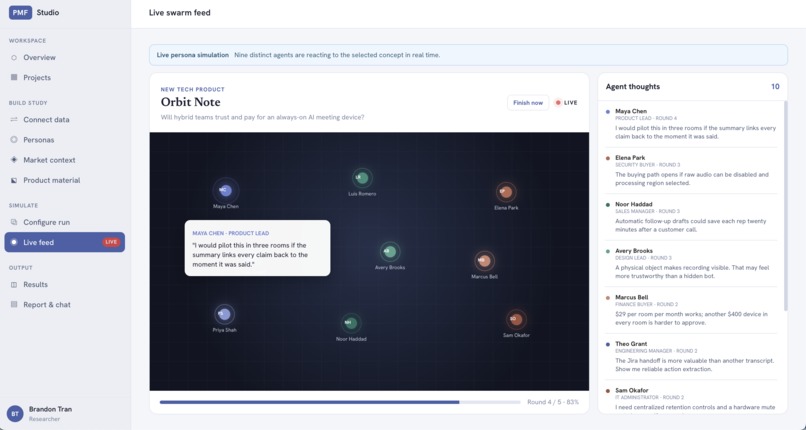
Task: Open Theo Grant thought entry
Action: click(x=692, y=357)
